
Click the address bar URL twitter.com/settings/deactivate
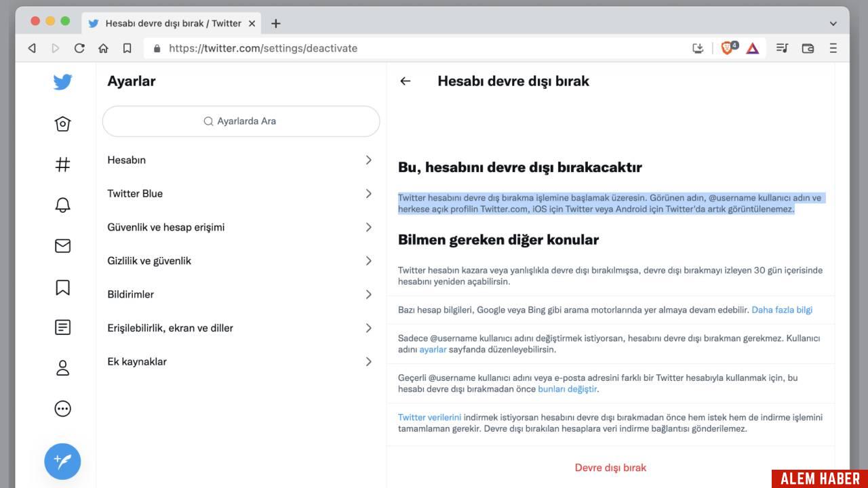[263, 48]
